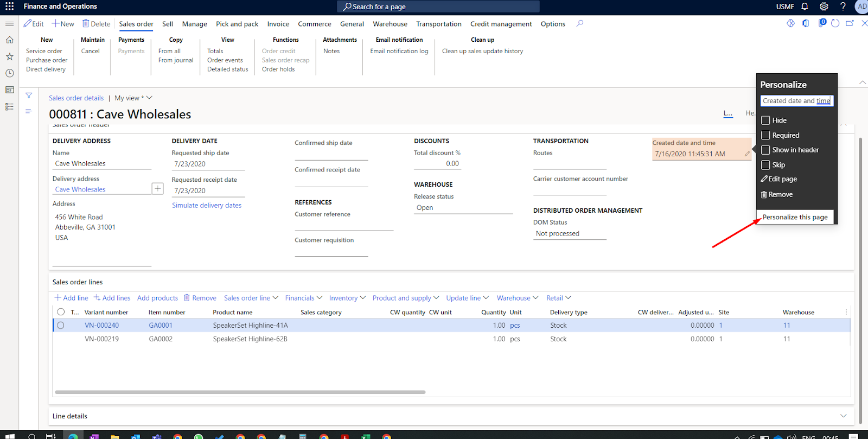The height and width of the screenshot is (439, 868).
Task: Click Personalize this page
Action: tap(795, 217)
